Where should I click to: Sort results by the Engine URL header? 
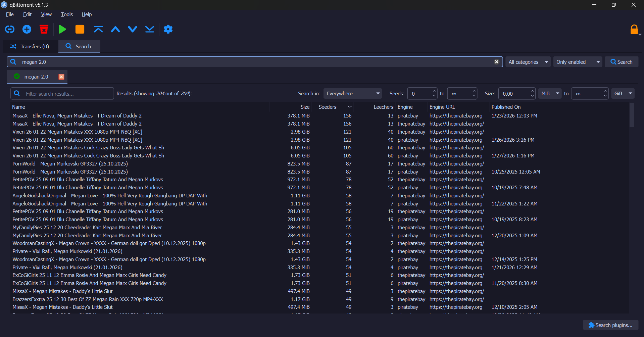[458, 107]
